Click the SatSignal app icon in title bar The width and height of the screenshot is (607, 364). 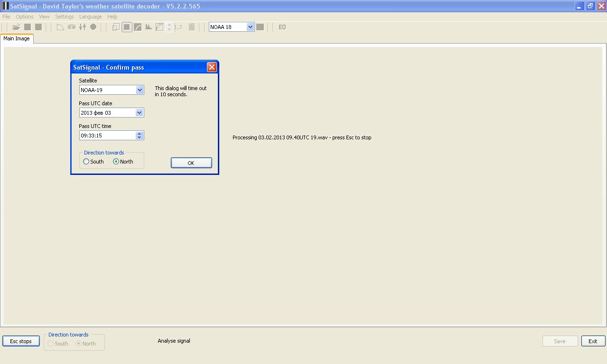[x=5, y=6]
